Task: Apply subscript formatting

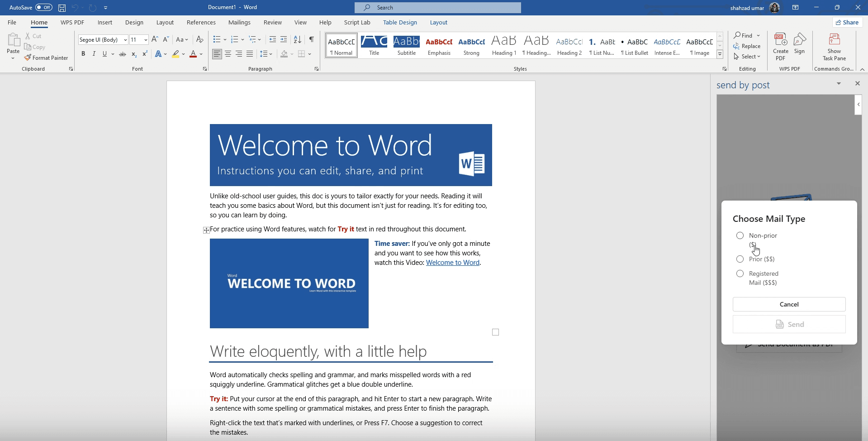Action: pyautogui.click(x=134, y=54)
